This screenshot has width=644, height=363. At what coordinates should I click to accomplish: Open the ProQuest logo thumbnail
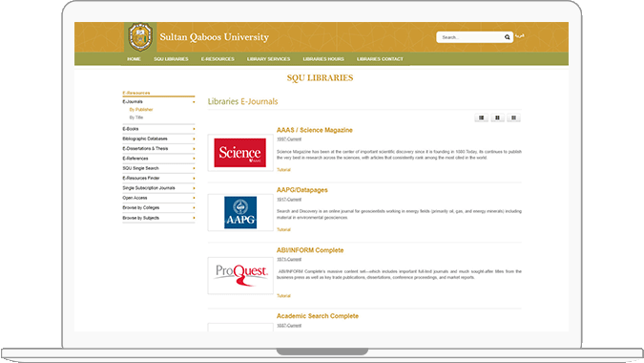(x=240, y=276)
